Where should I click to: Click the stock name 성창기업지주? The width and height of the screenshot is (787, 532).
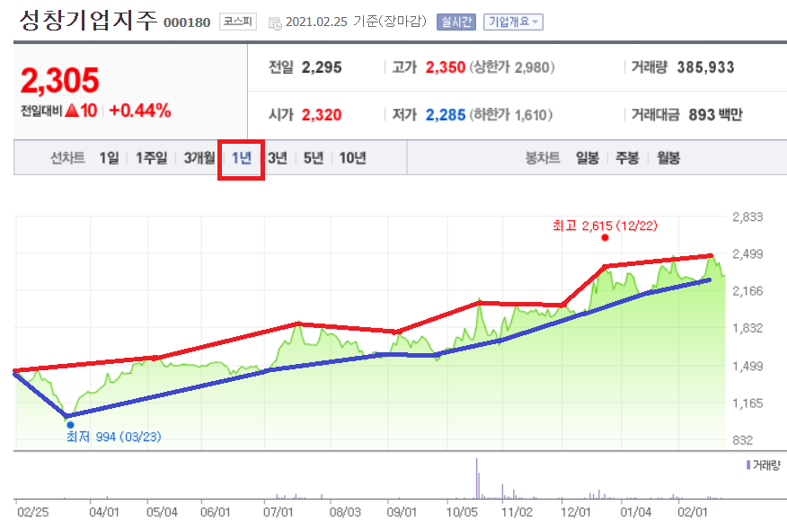88,21
